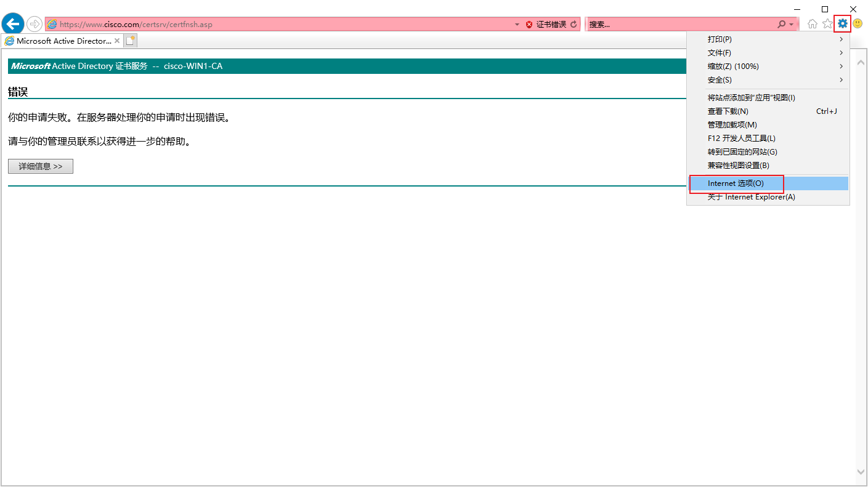Expand the search provider dropdown arrow
This screenshot has height=487, width=868.
(x=792, y=25)
